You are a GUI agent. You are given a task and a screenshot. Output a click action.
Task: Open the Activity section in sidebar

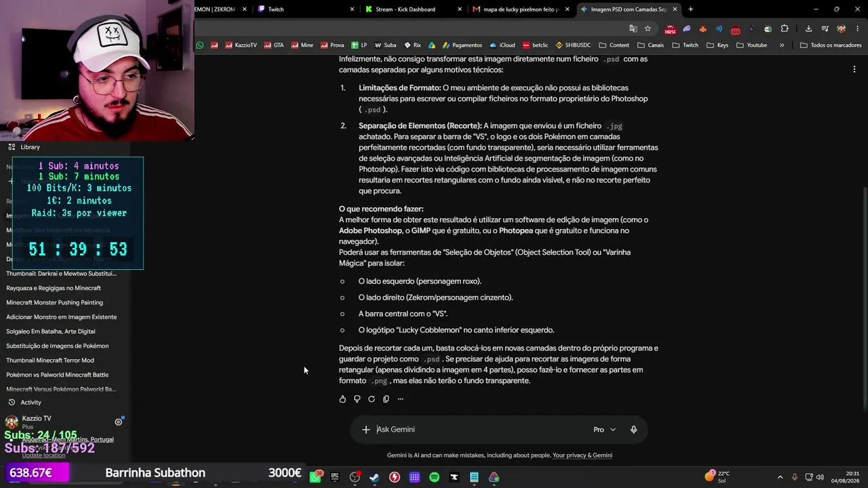(31, 403)
